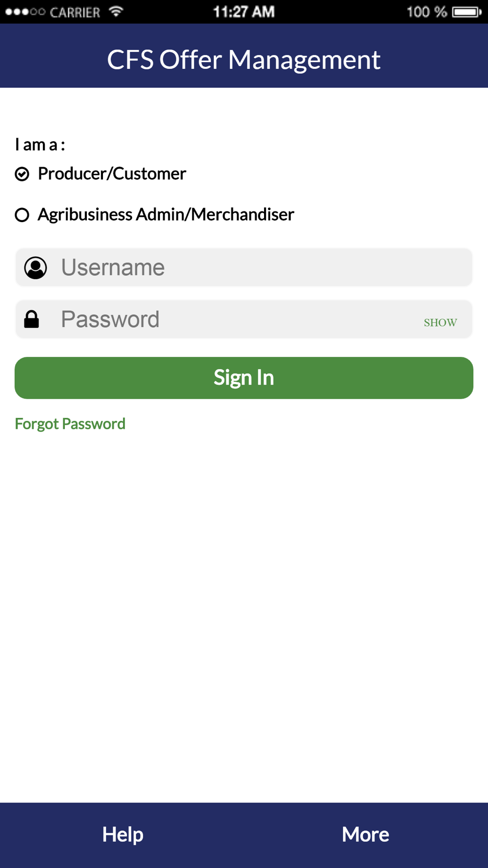Tap the battery icon in status bar

(x=467, y=12)
